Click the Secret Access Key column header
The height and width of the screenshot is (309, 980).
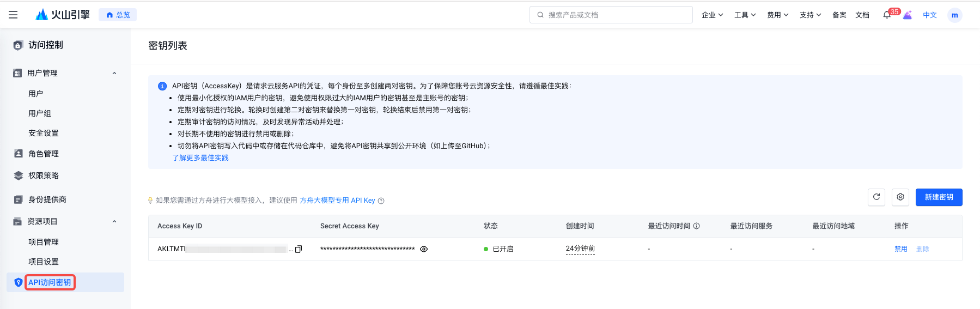pos(350,226)
